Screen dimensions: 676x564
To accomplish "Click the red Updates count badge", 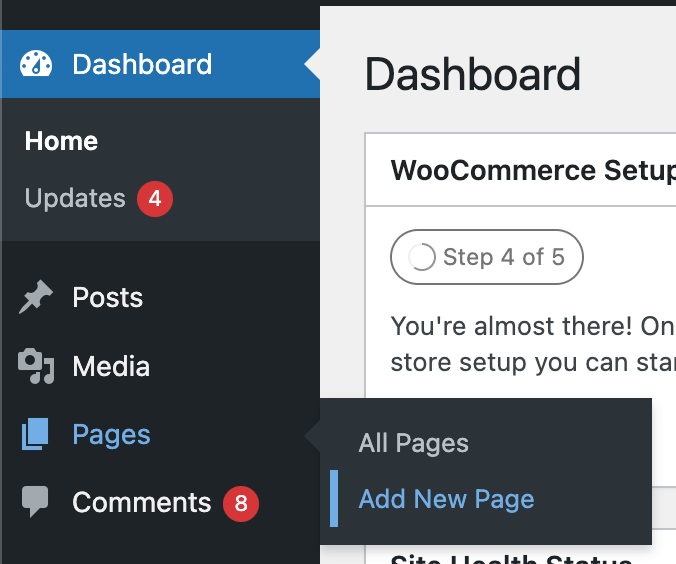I will [x=155, y=198].
